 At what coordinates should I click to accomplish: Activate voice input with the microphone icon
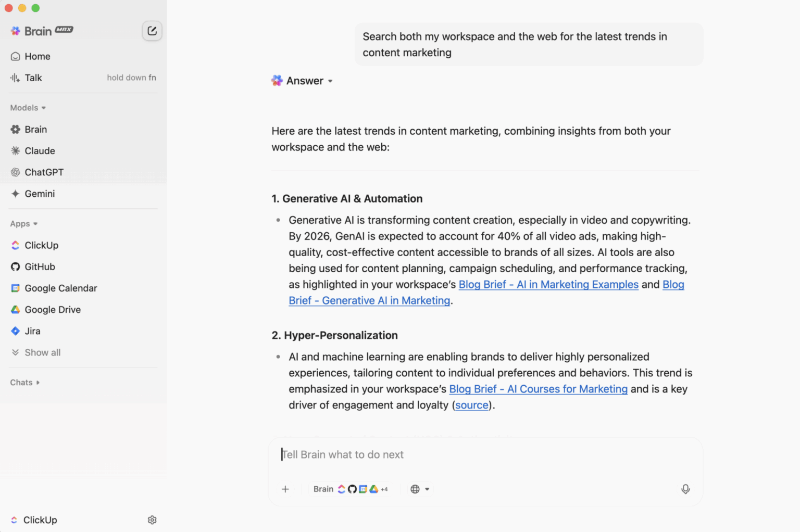[685, 489]
